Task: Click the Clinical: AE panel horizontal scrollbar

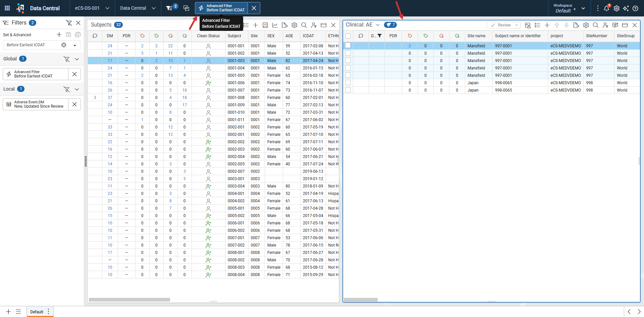Action: (361, 300)
